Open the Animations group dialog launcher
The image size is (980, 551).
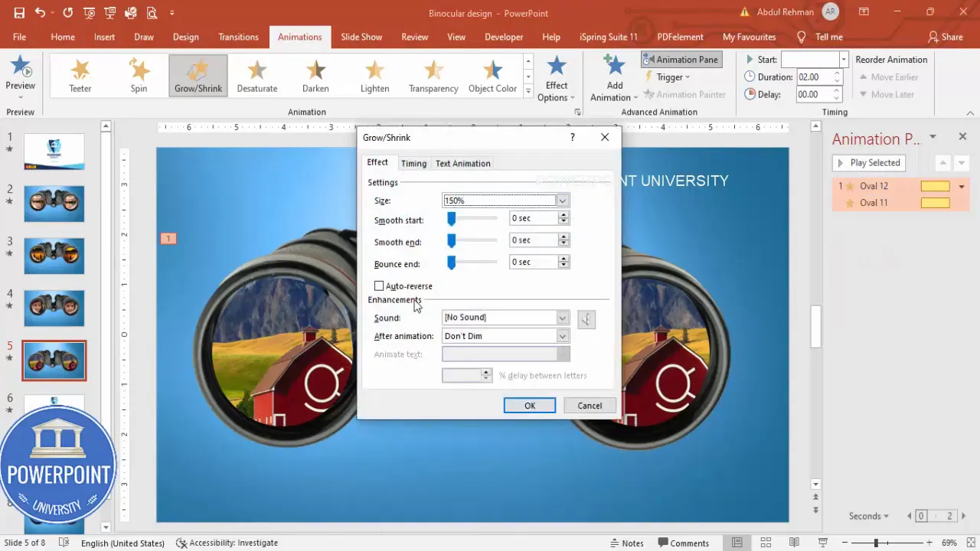click(x=577, y=112)
